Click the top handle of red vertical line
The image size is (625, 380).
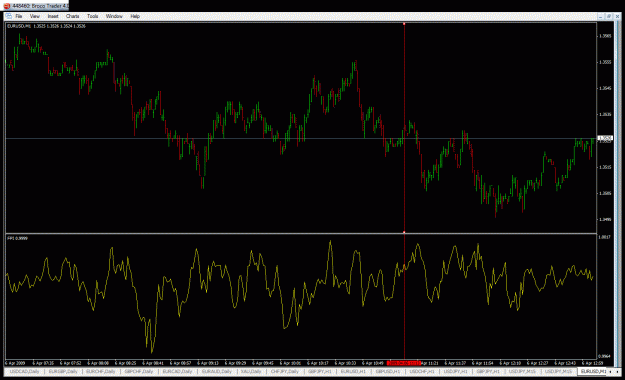coord(404,24)
